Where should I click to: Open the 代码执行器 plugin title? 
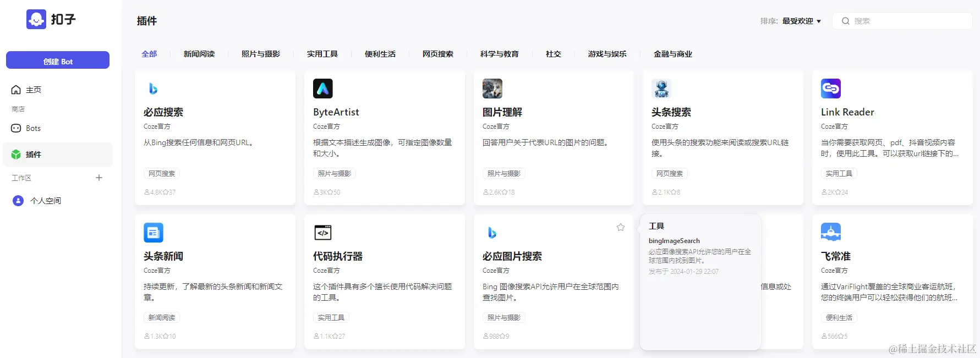tap(338, 256)
